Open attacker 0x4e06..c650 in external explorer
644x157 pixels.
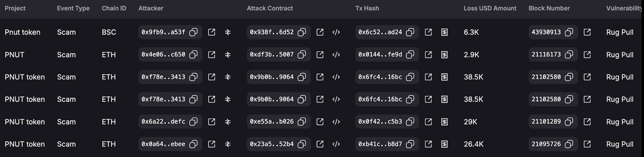[x=211, y=55]
